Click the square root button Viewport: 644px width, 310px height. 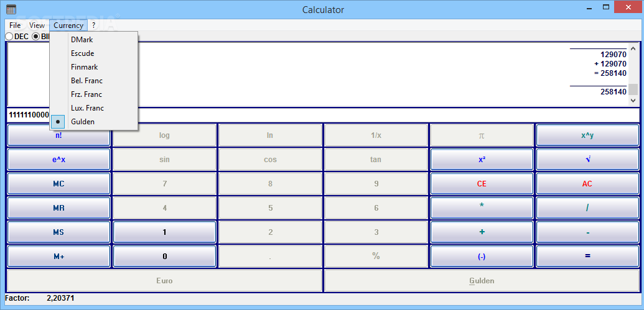[587, 160]
